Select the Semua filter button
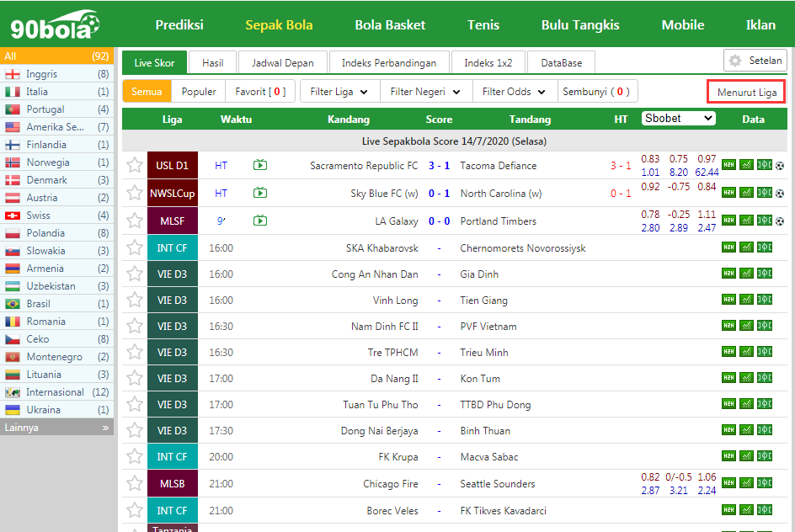 (x=147, y=92)
